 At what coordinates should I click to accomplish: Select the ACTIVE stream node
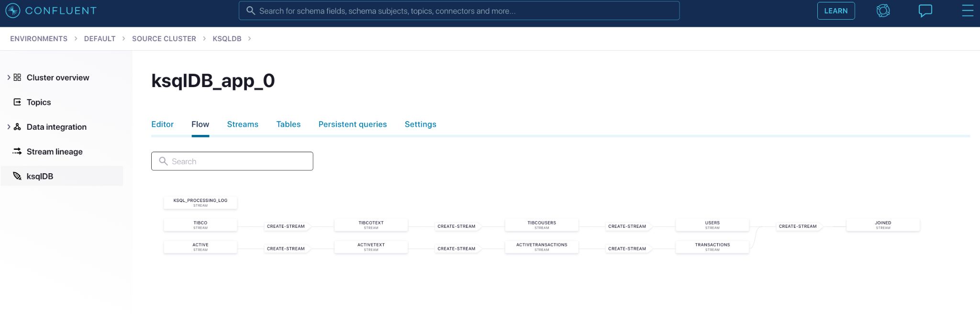coord(200,247)
